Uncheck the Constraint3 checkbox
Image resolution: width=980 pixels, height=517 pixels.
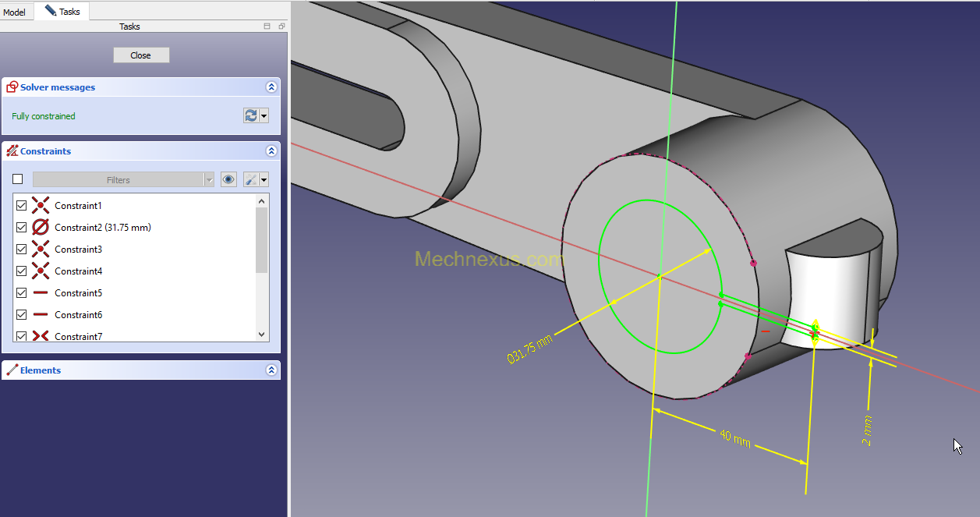[x=22, y=250]
